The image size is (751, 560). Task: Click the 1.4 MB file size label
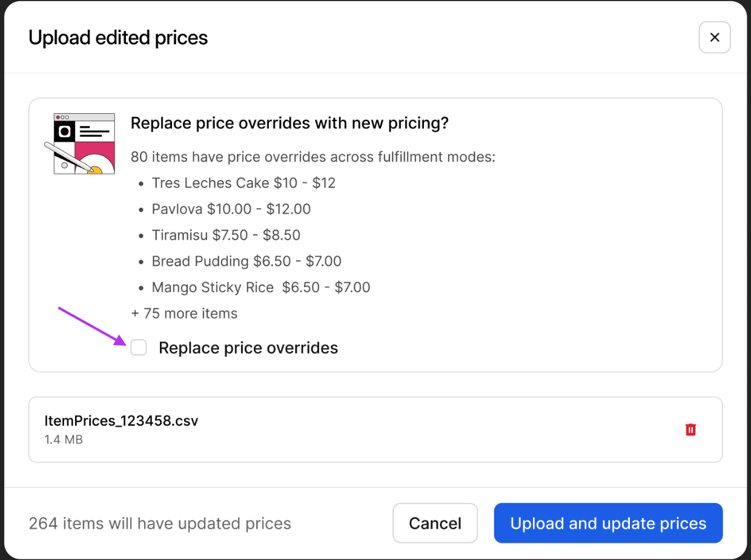[64, 440]
